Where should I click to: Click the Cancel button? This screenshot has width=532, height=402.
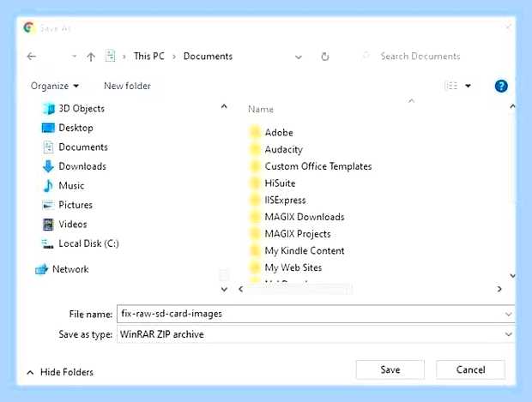[x=470, y=369]
